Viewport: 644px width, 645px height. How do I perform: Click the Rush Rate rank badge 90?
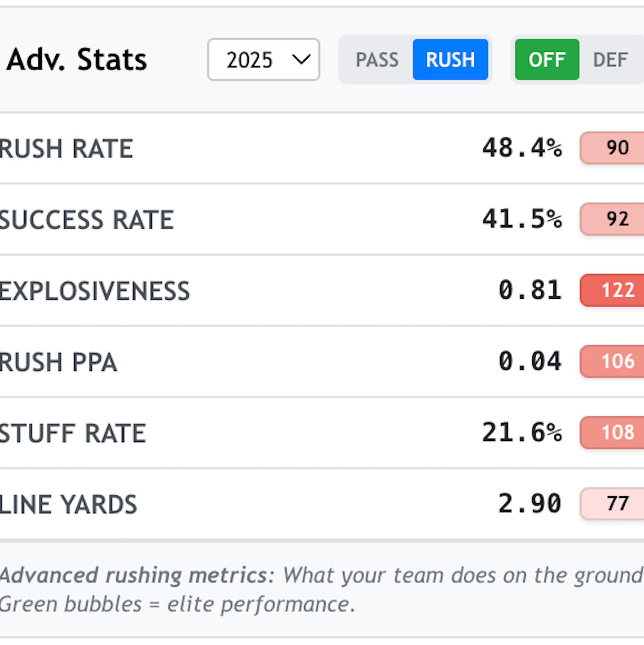(617, 148)
